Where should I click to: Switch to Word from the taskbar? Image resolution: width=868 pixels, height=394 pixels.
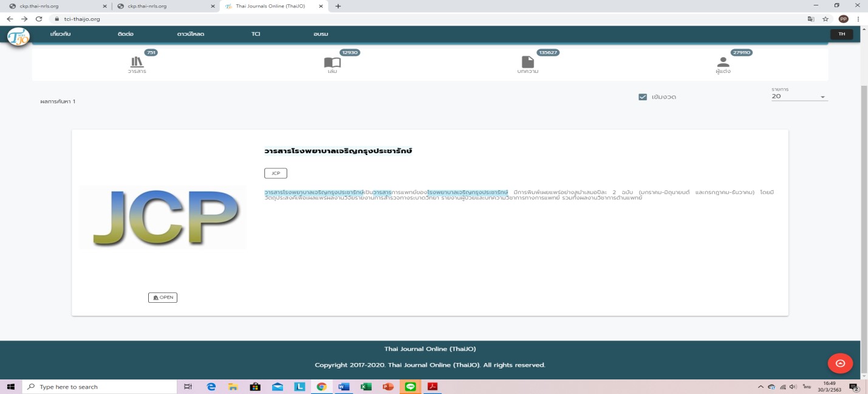(344, 387)
